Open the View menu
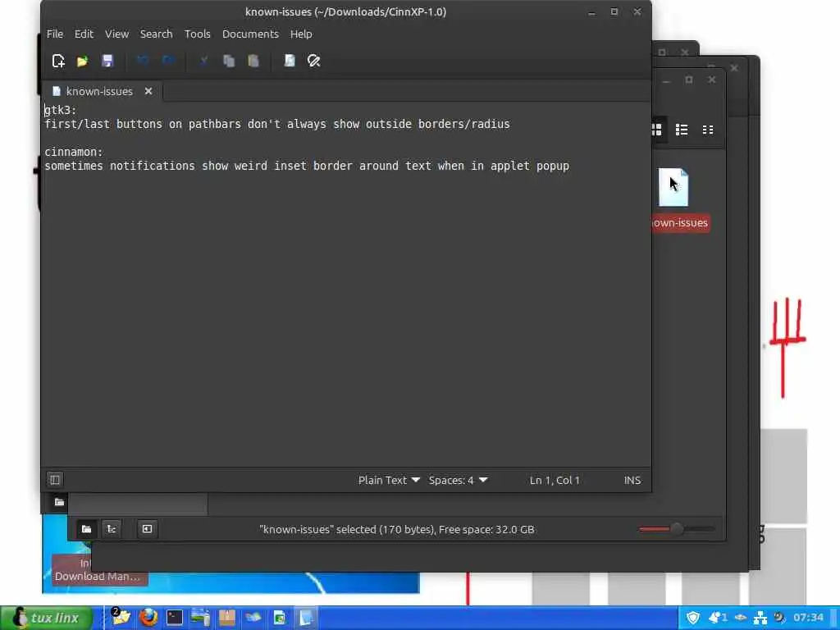 click(116, 34)
